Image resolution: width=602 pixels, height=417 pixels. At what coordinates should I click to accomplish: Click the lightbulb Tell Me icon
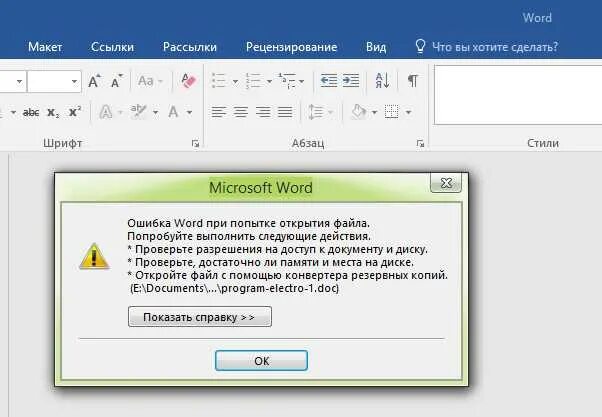pyautogui.click(x=420, y=46)
